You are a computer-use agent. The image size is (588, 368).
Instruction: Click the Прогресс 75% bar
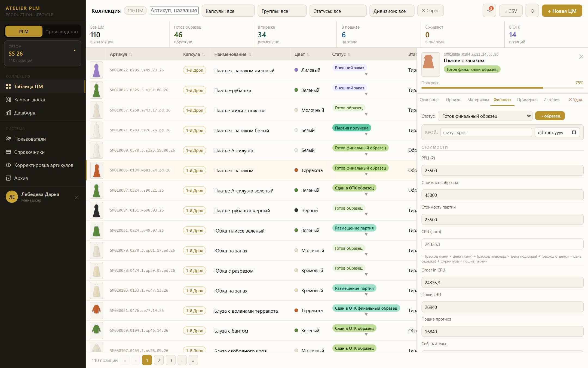tap(502, 88)
